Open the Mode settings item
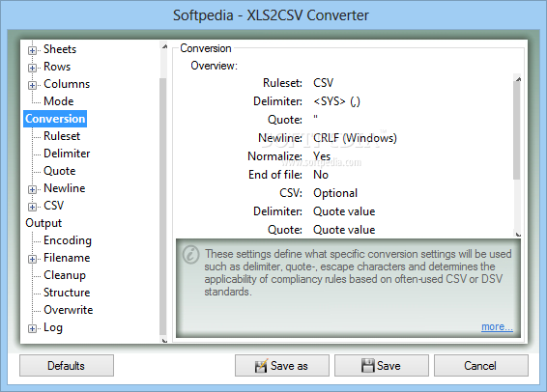This screenshot has height=392, width=547. pos(59,101)
